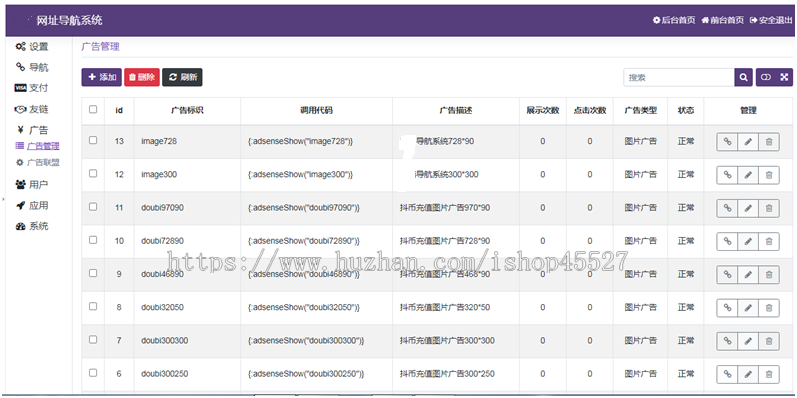Click the 广告管理 page heading
Screen dimensions: 797x398
[100, 47]
